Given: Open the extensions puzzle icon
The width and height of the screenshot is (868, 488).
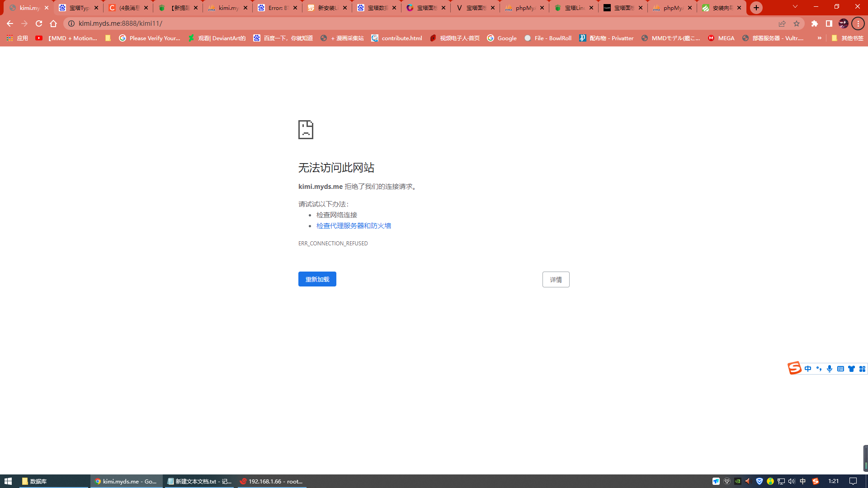Looking at the screenshot, I should point(815,23).
